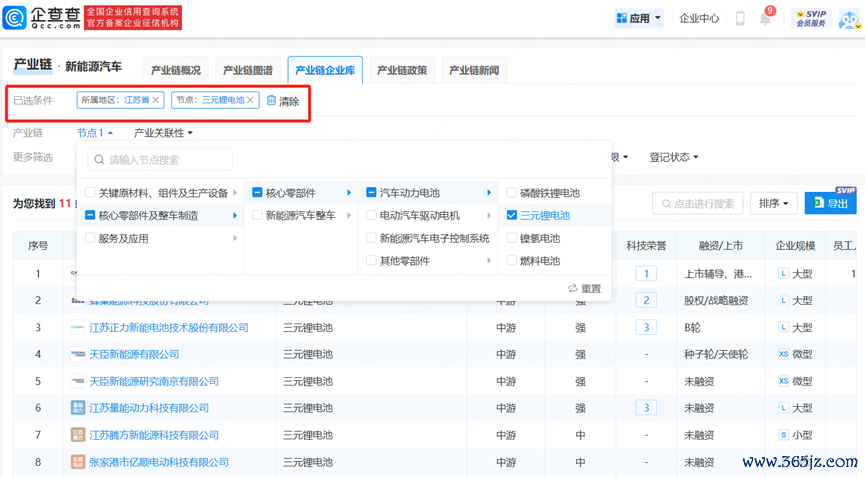The image size is (865, 477).
Task: Expand arrow beside 其他零部件
Action: [x=489, y=260]
